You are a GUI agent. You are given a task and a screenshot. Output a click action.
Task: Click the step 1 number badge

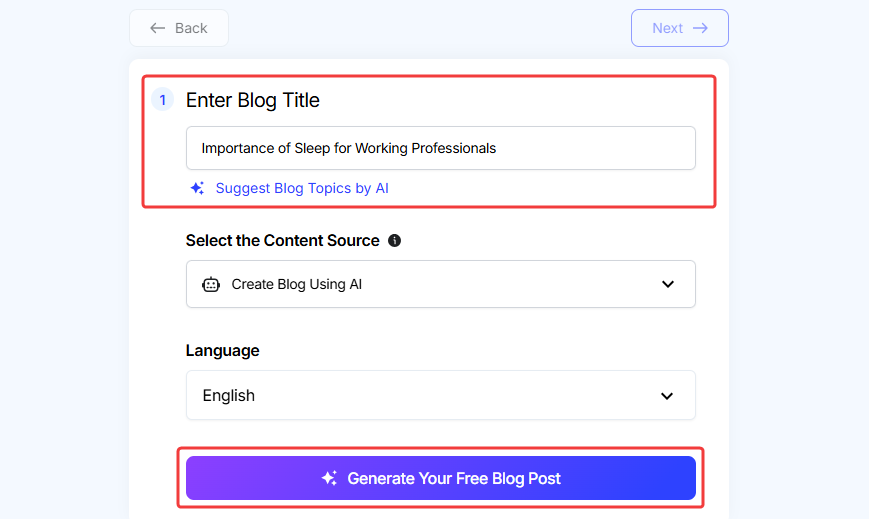pyautogui.click(x=163, y=100)
